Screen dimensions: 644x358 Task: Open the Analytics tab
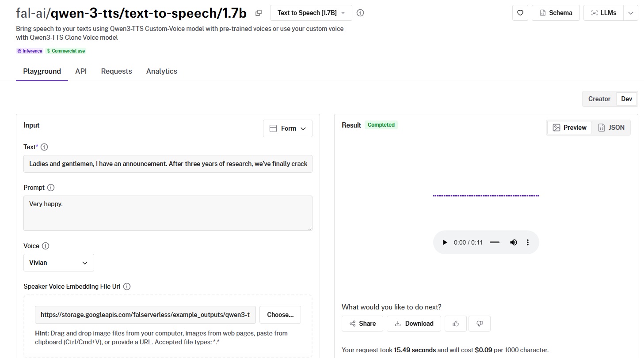[x=161, y=71]
